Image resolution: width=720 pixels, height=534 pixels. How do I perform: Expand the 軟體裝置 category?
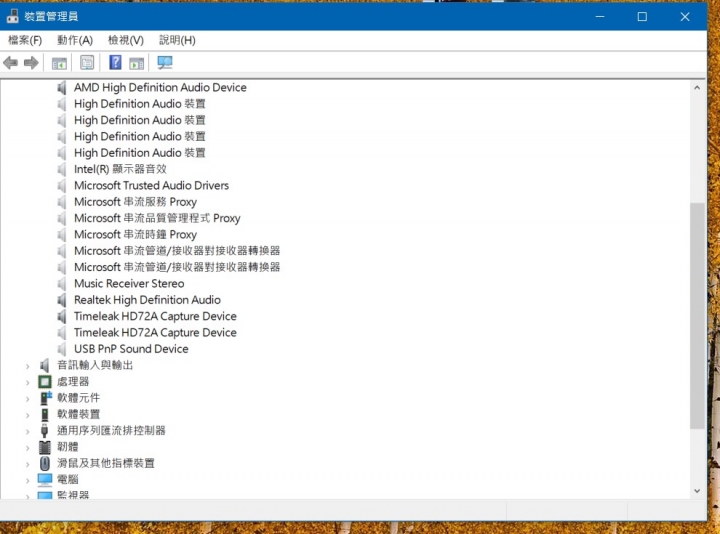pos(28,415)
